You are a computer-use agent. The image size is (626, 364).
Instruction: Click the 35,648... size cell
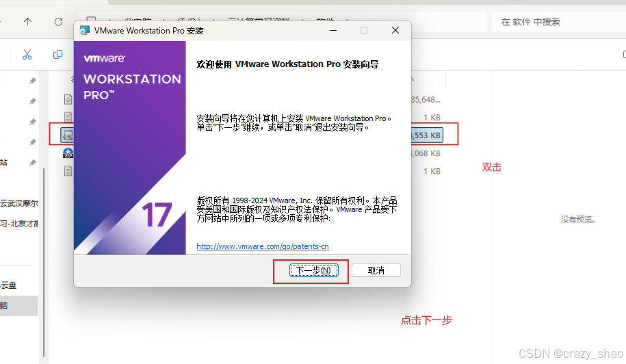click(426, 100)
